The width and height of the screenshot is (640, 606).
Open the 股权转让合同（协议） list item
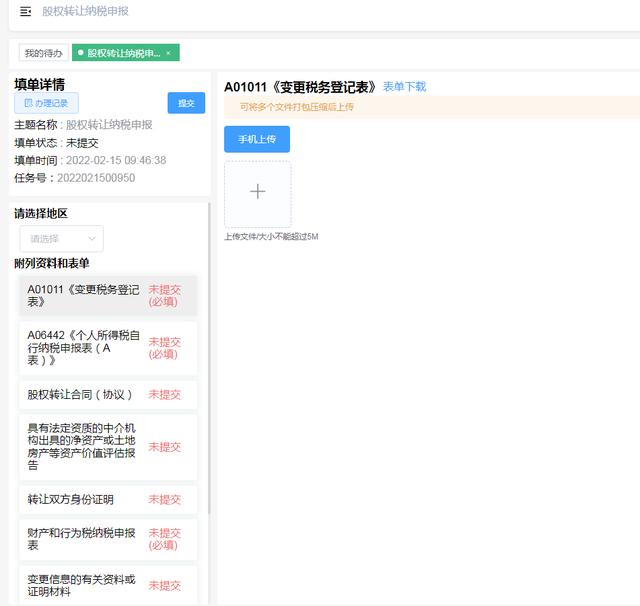pyautogui.click(x=80, y=395)
